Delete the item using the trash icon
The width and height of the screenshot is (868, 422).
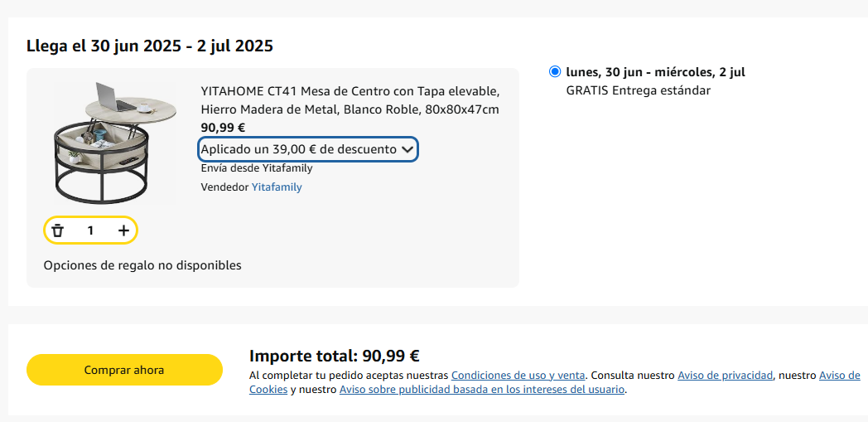[x=57, y=230]
